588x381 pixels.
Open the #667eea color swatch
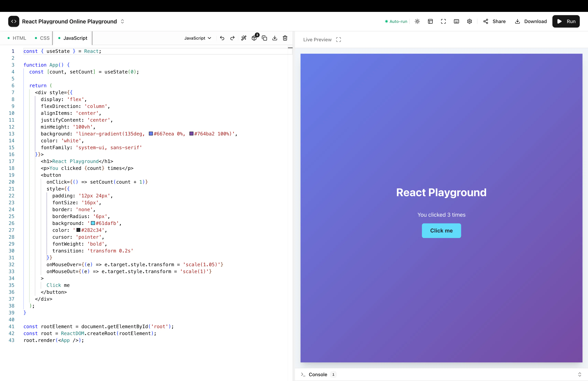point(151,134)
